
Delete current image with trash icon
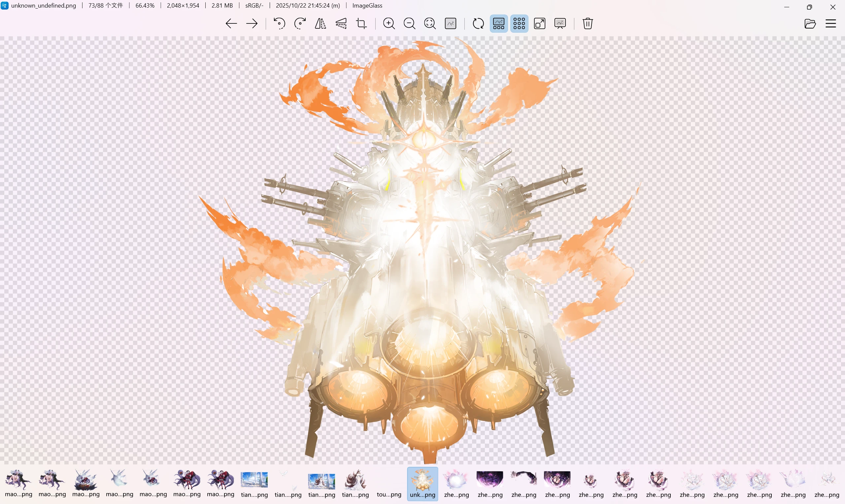[588, 23]
